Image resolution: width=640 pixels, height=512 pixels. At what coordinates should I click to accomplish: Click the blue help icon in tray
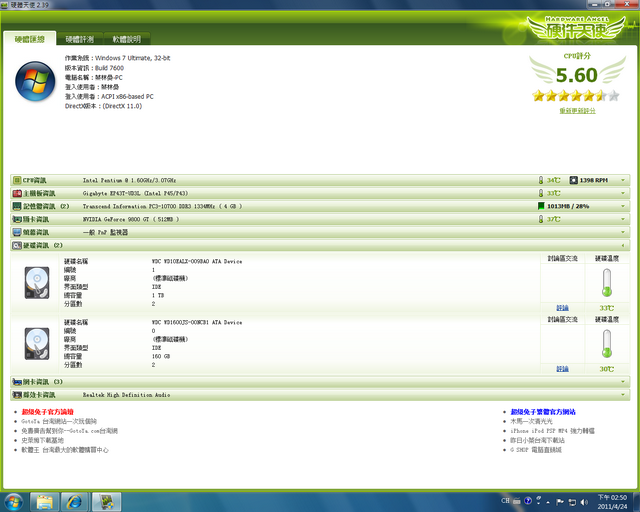[528, 501]
